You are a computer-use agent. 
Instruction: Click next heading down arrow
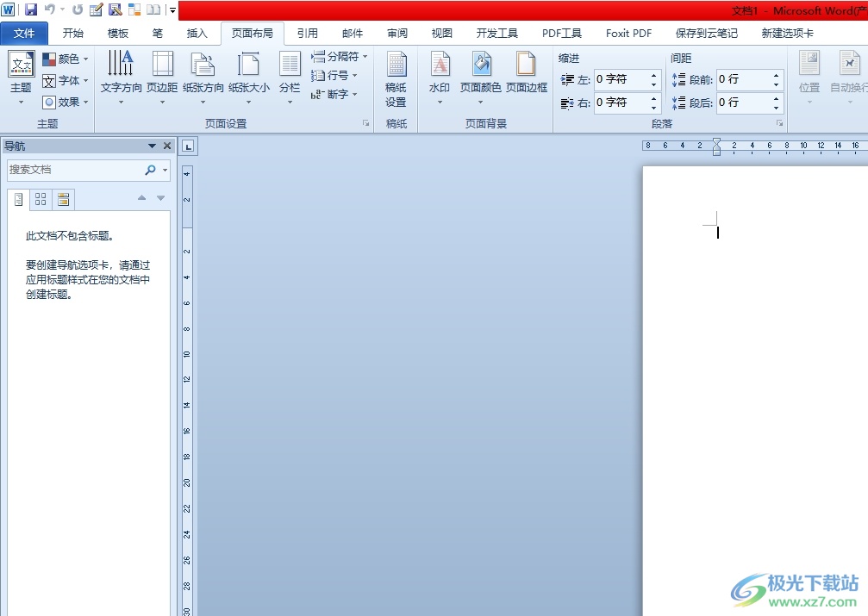click(160, 197)
